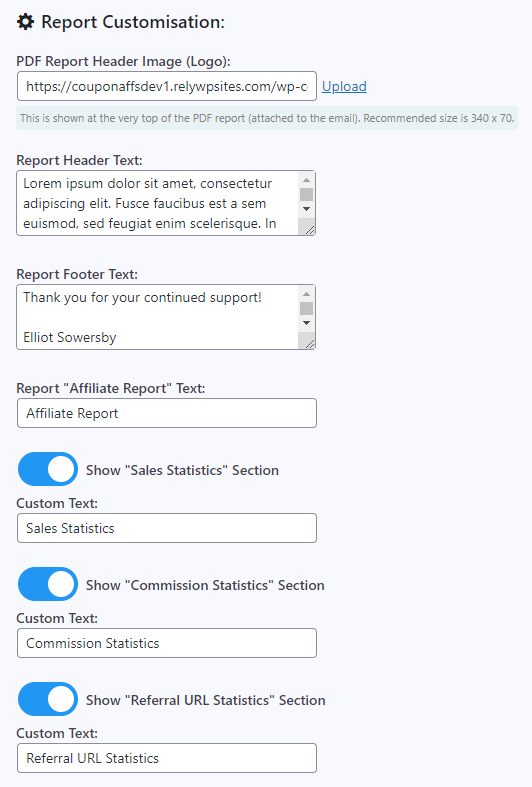Click the Commission Statistics custom text field

[167, 643]
